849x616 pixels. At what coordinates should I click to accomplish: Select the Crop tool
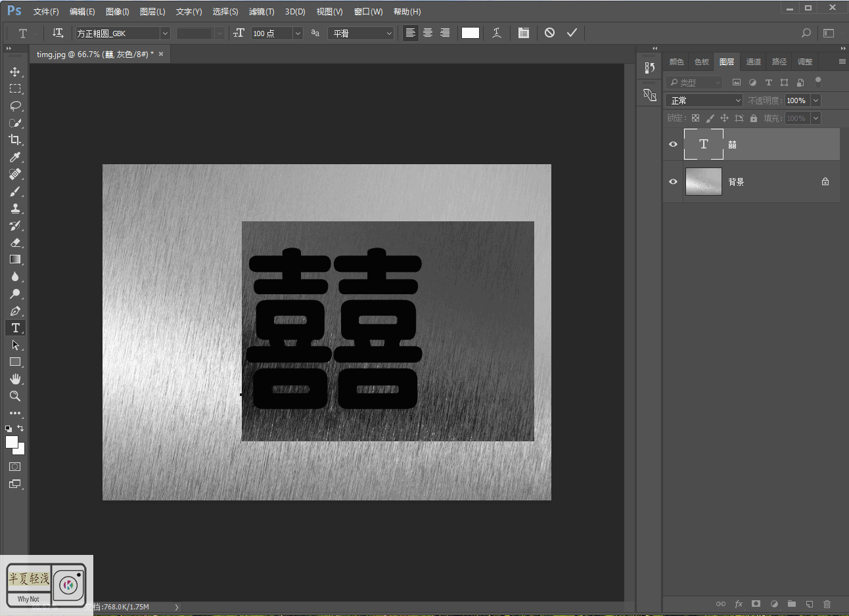[x=15, y=140]
